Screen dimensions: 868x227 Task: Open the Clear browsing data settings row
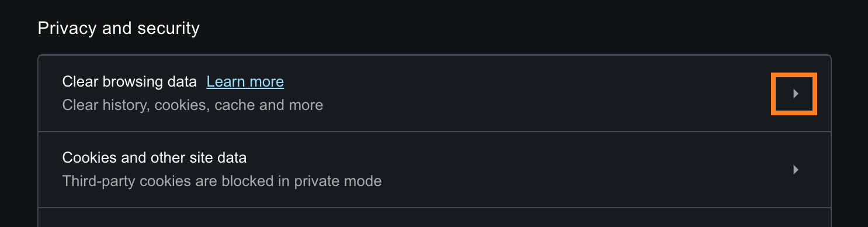coord(434,94)
